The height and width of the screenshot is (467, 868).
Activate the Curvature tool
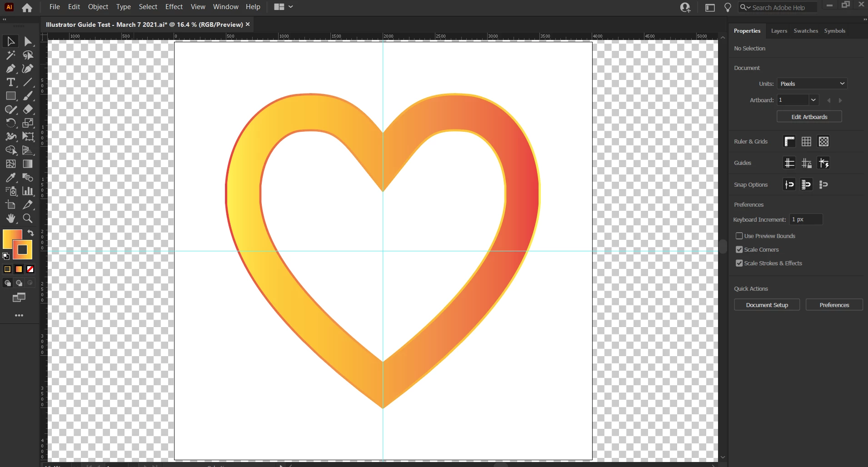click(x=28, y=69)
